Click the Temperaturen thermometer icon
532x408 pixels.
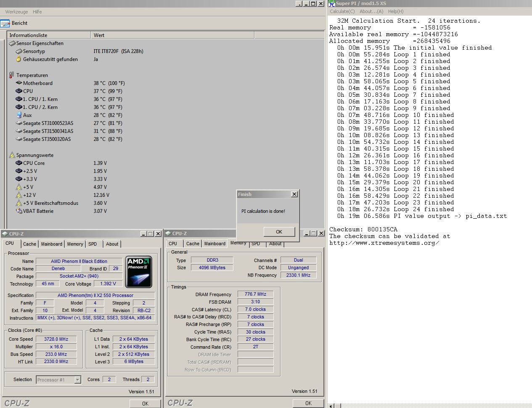(12, 75)
